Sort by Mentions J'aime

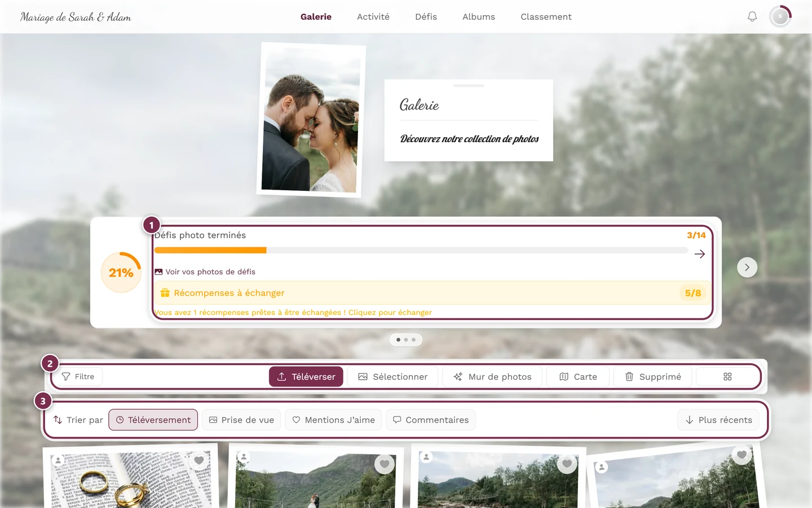(x=334, y=420)
